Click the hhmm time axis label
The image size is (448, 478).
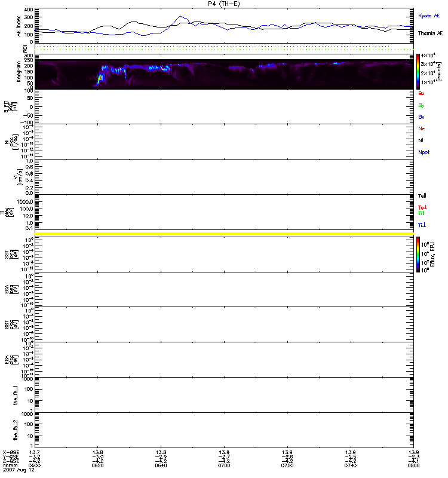point(10,465)
